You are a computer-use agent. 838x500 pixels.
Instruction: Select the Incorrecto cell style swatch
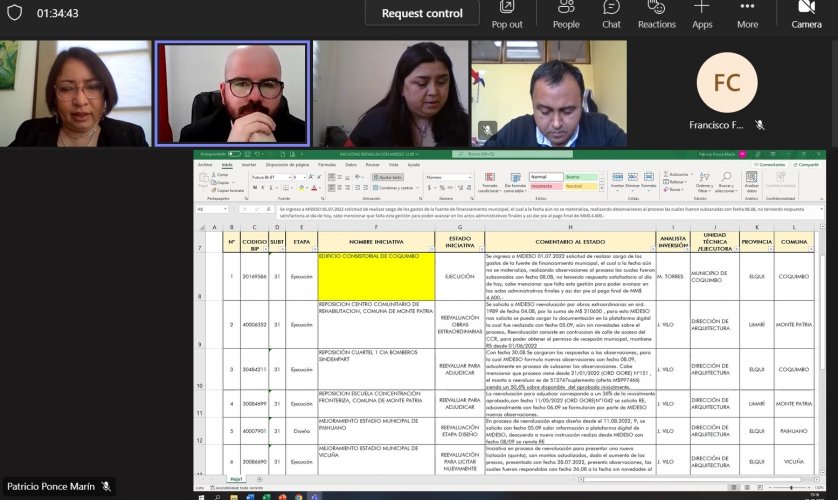545,185
